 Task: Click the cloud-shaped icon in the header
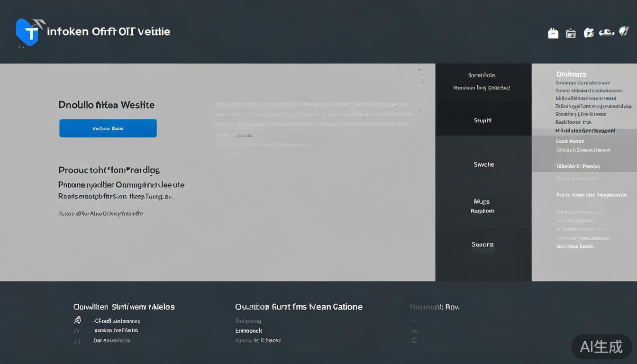(607, 33)
